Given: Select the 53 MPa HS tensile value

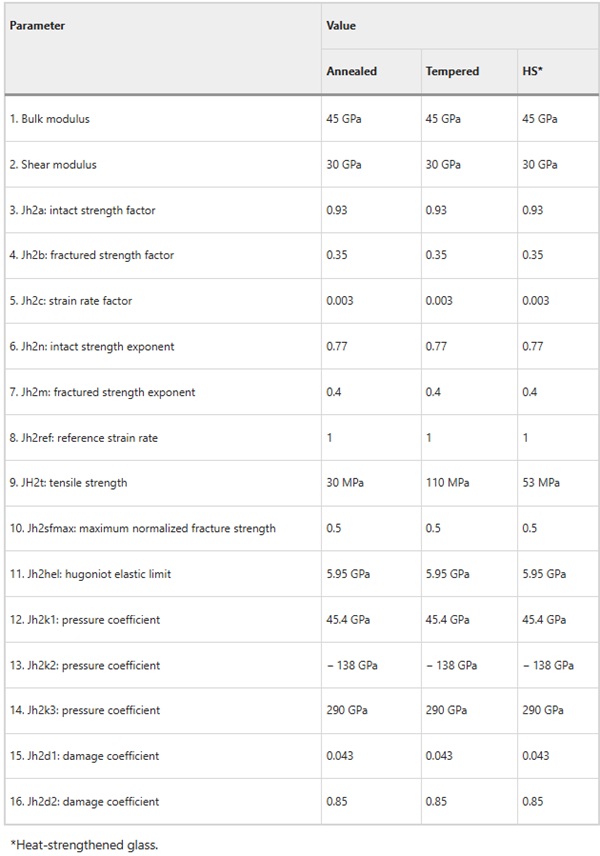Looking at the screenshot, I should 540,483.
